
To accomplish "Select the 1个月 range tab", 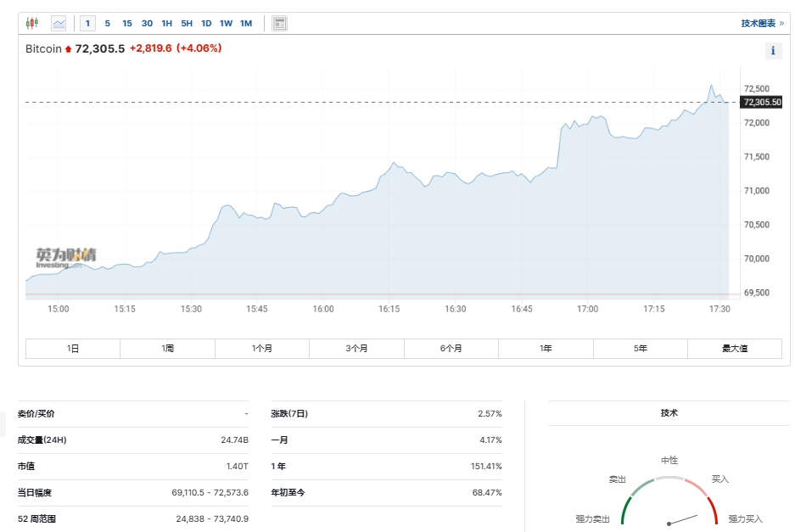I will tap(262, 349).
